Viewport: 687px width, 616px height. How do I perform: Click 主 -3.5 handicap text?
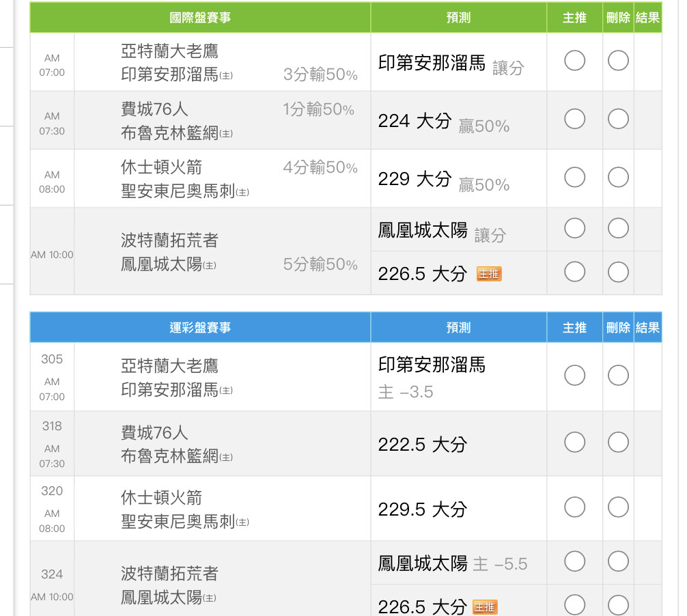pyautogui.click(x=405, y=392)
